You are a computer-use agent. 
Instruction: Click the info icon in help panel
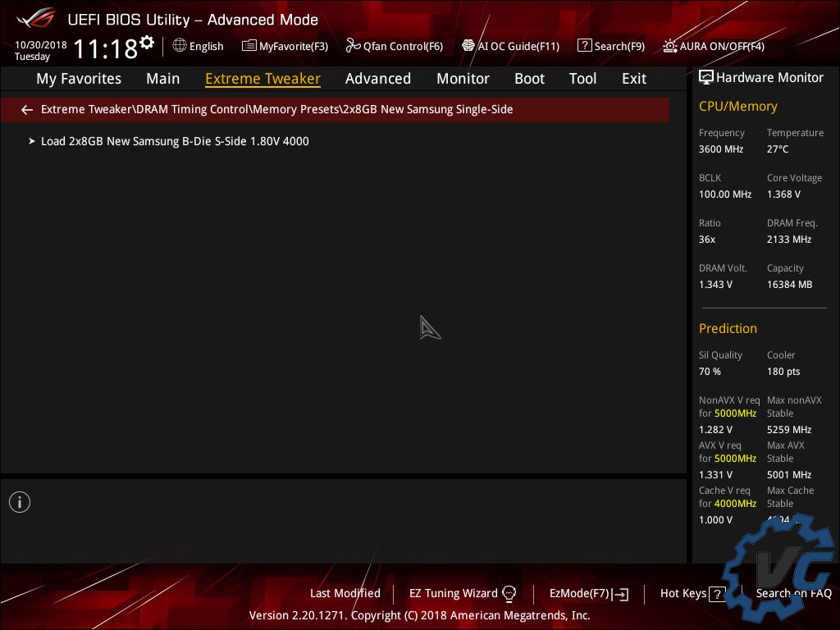(20, 502)
